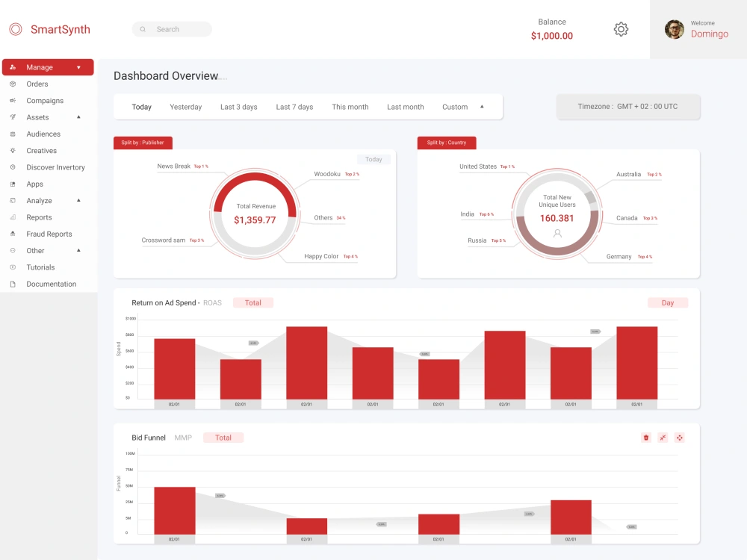The image size is (747, 560).
Task: Click the Reports chart icon
Action: click(x=13, y=217)
